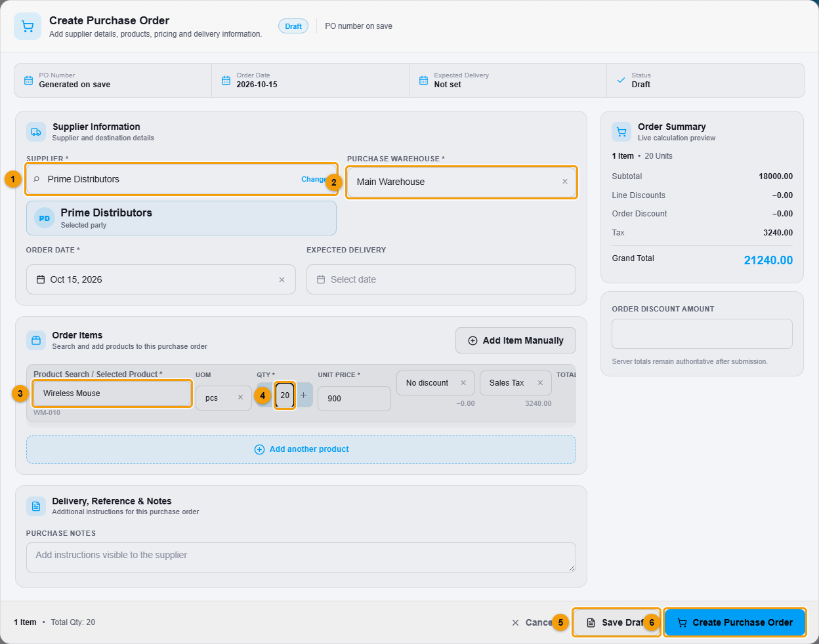Click the Prime Distributors selected party card
819x644 pixels.
181,218
